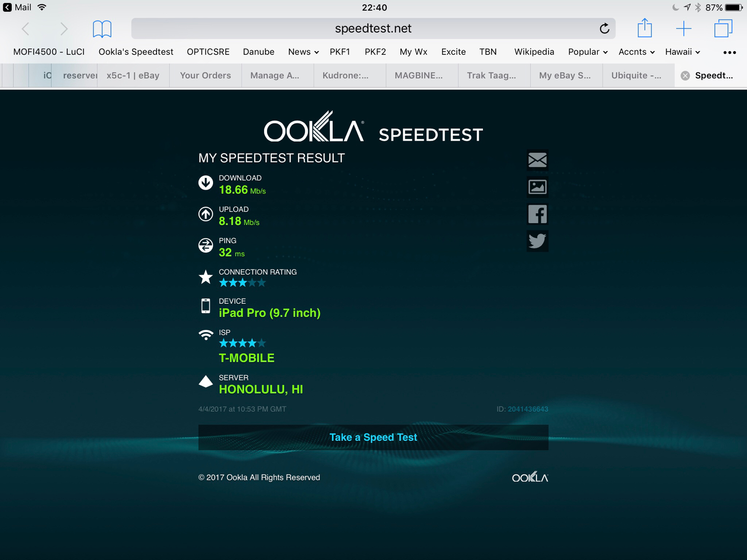
Task: Open the Hawaii bookmarks folder
Action: tap(682, 52)
